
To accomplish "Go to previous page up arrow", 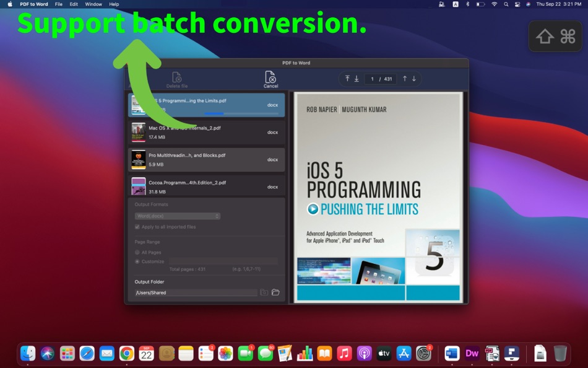I will (405, 79).
